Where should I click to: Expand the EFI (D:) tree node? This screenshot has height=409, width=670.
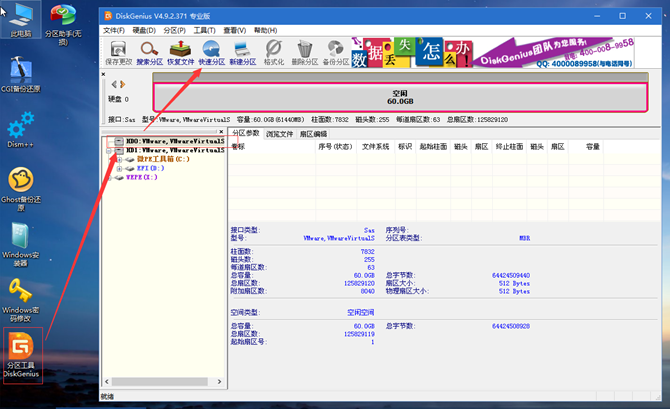120,168
